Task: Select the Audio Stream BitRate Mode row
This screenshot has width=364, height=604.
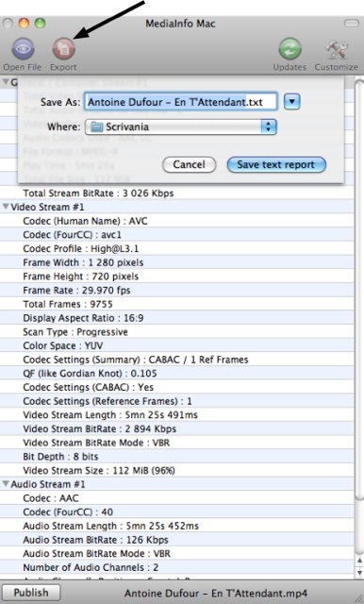Action: (x=176, y=554)
